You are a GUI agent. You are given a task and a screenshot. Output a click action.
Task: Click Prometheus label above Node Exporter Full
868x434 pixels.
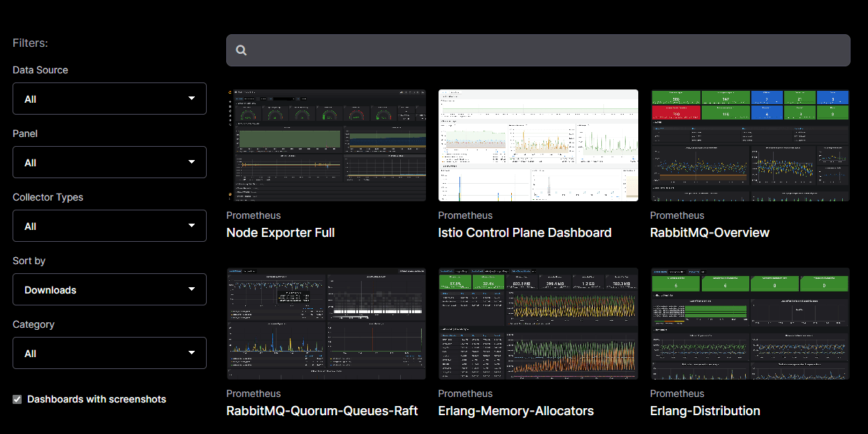(253, 215)
